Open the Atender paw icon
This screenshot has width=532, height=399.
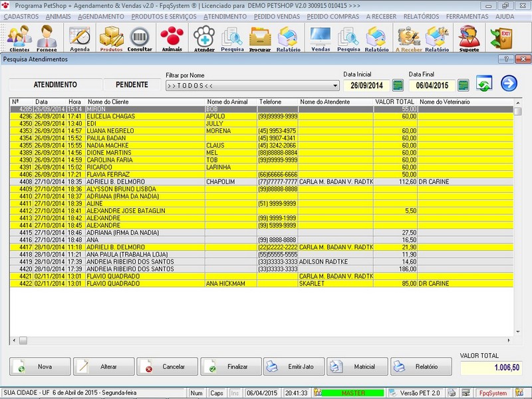pos(204,38)
